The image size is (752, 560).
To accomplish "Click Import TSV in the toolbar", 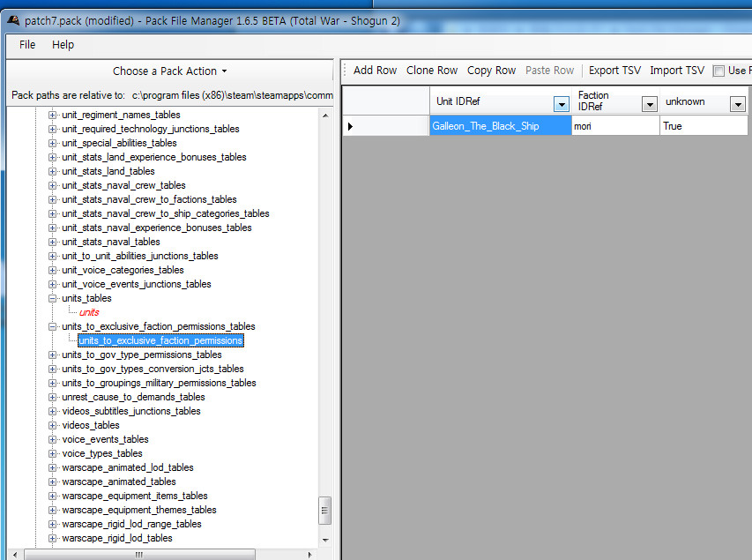I will 677,71.
